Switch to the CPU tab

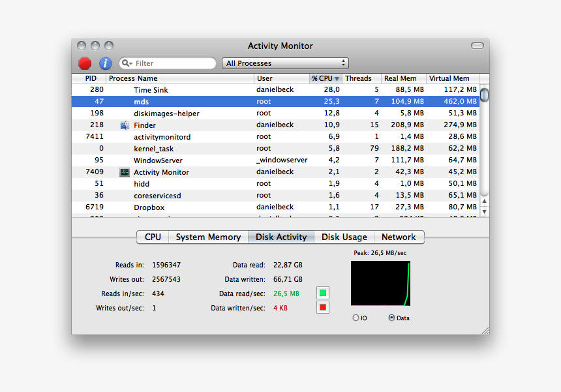coord(153,237)
